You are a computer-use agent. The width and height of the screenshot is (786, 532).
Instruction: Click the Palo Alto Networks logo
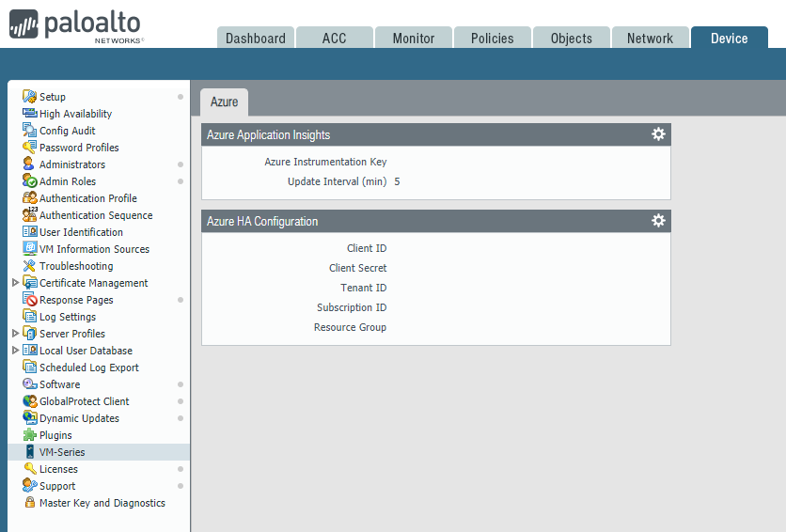(77, 24)
